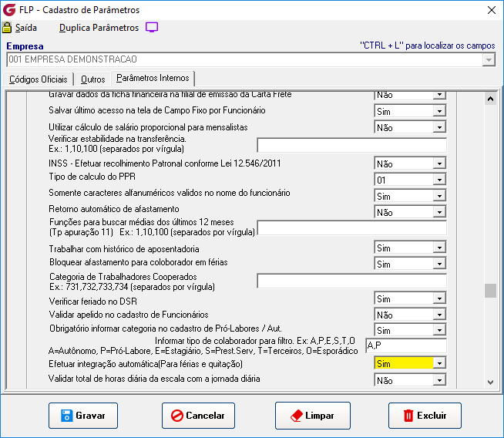Open dropdown for Gravar dados da ficha financeira
504x438 pixels.
[439, 95]
